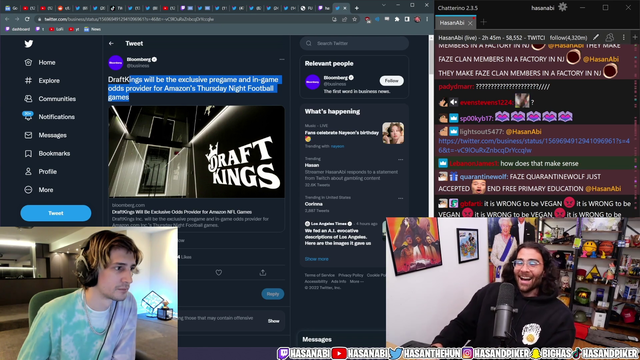Viewport: 640px width, 360px height.
Task: Open the Twitter bird logo home link
Action: (x=29, y=44)
